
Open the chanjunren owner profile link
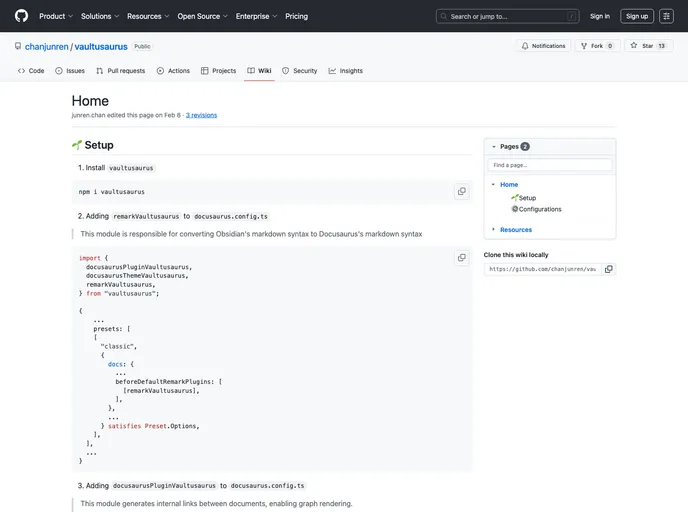tap(47, 47)
